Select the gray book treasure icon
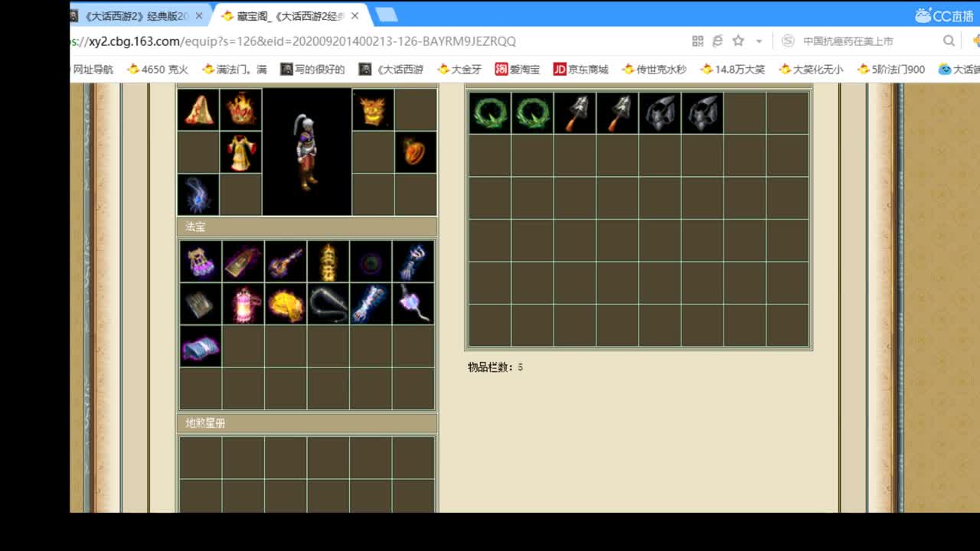 (x=201, y=304)
